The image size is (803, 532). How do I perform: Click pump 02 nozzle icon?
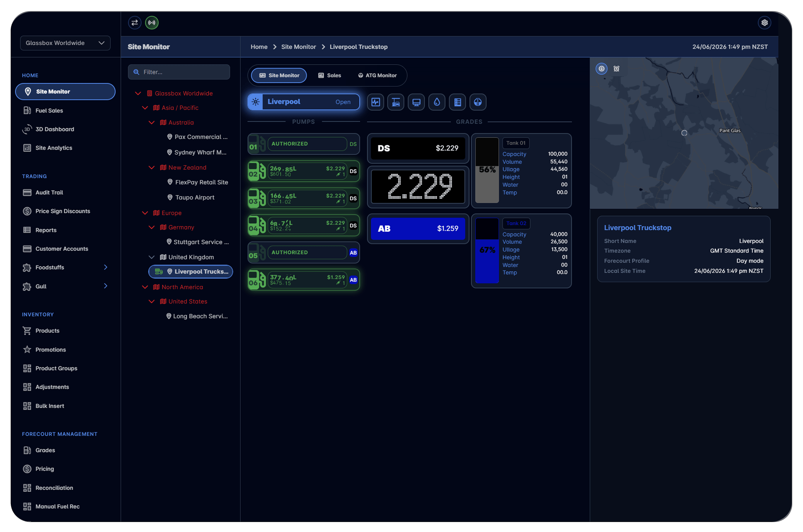[257, 171]
